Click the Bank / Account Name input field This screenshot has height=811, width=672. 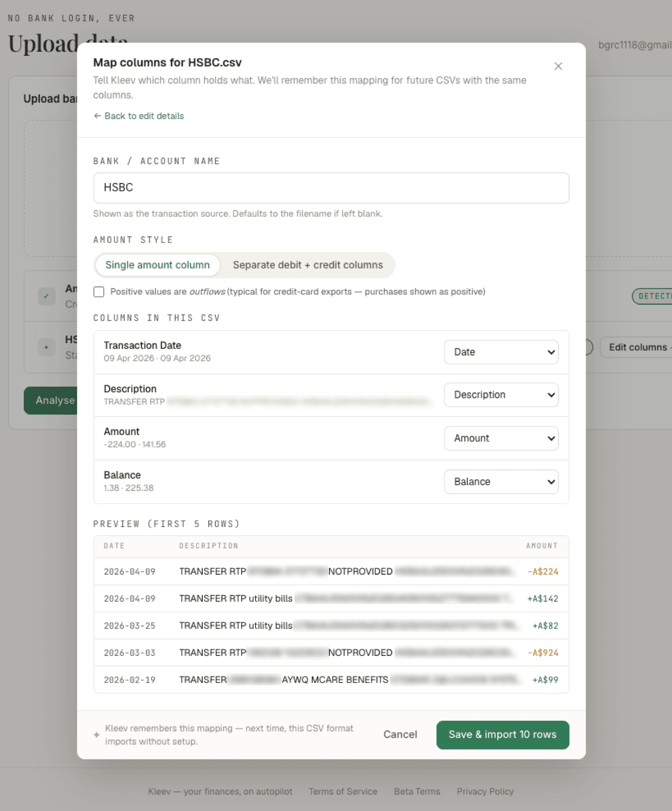click(x=331, y=188)
